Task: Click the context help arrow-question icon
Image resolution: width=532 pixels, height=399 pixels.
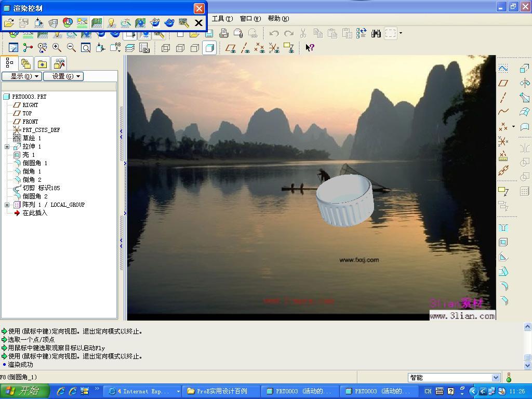Action: click(x=310, y=48)
